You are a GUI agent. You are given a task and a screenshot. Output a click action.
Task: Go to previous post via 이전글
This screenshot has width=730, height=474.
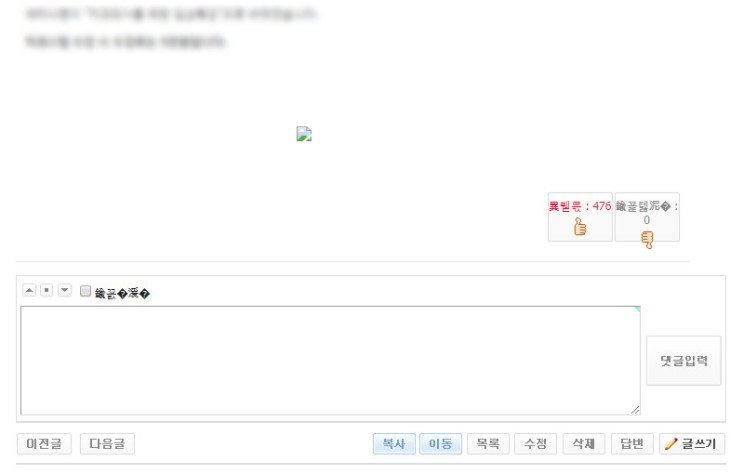click(44, 444)
